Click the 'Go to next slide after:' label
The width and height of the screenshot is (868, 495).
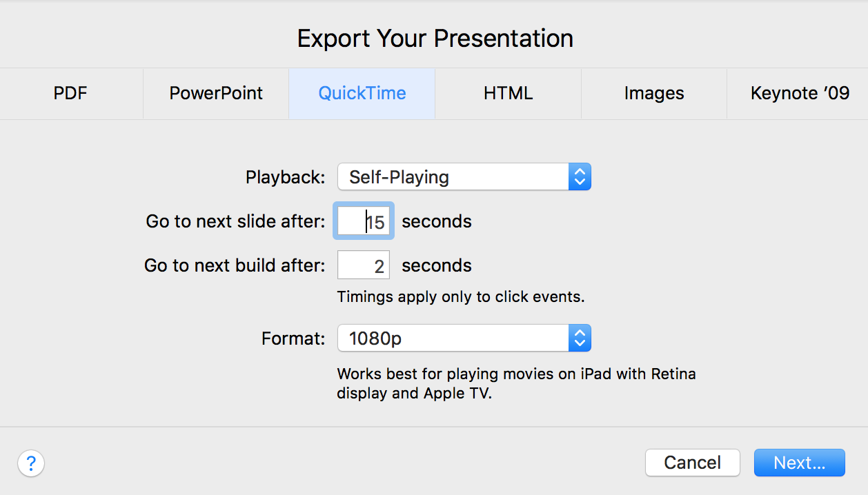point(235,221)
